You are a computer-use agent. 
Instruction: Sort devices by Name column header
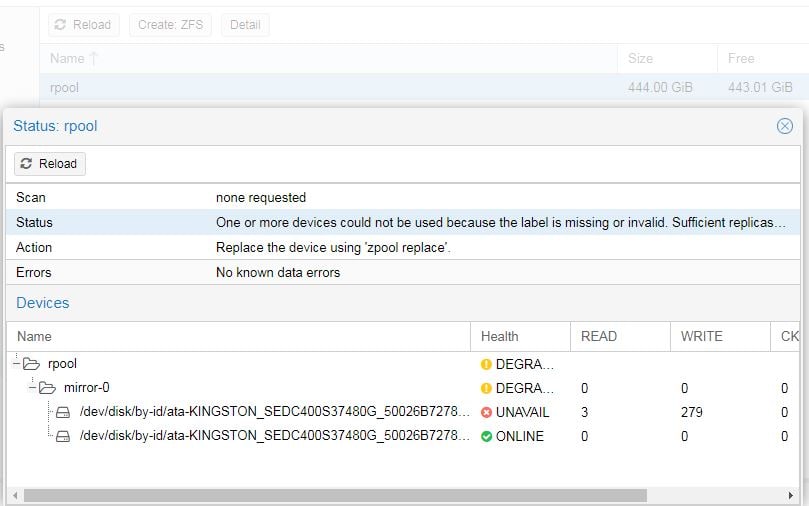[x=238, y=337]
